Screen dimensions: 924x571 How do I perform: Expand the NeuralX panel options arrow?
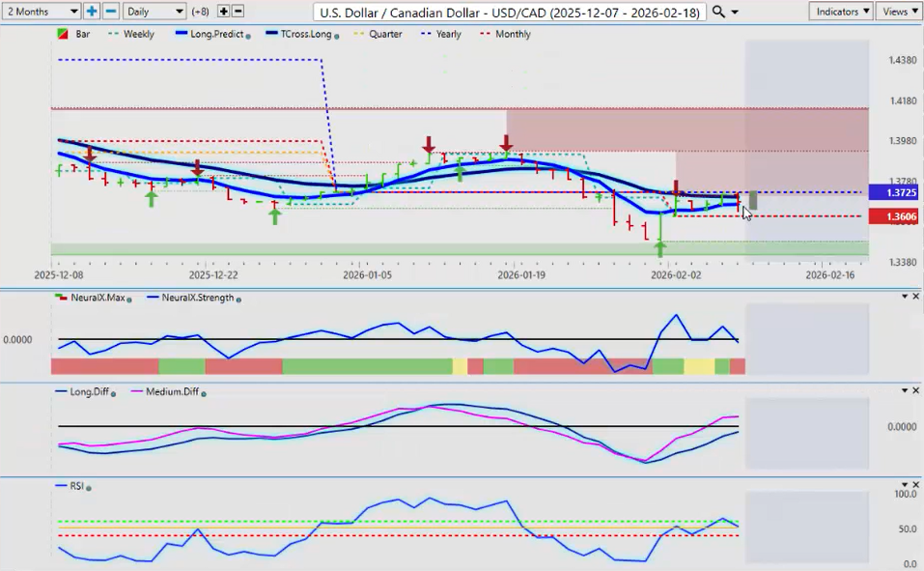coord(903,296)
